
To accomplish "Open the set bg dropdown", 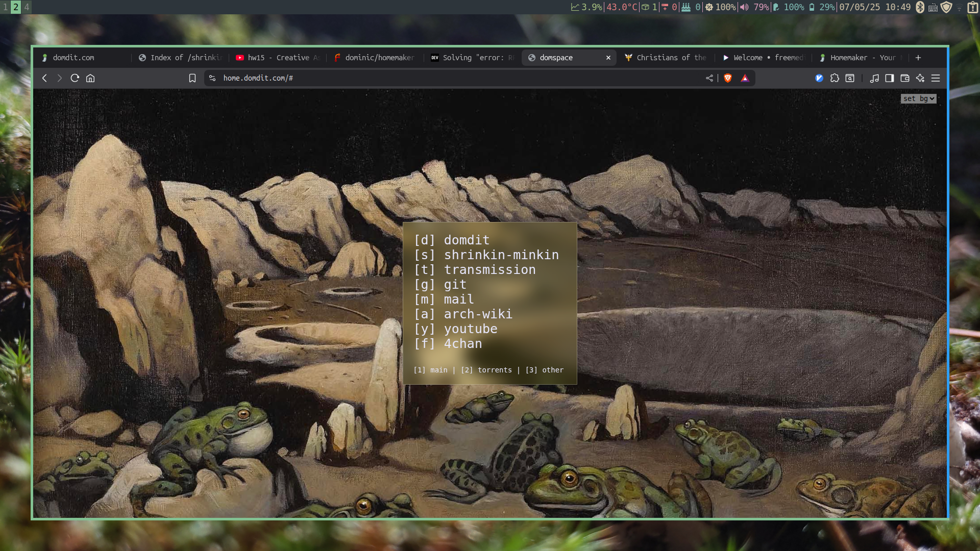I will tap(918, 98).
